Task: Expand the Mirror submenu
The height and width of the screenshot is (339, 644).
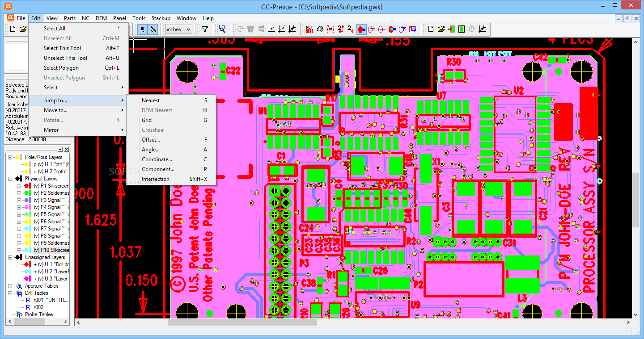Action: click(x=79, y=130)
